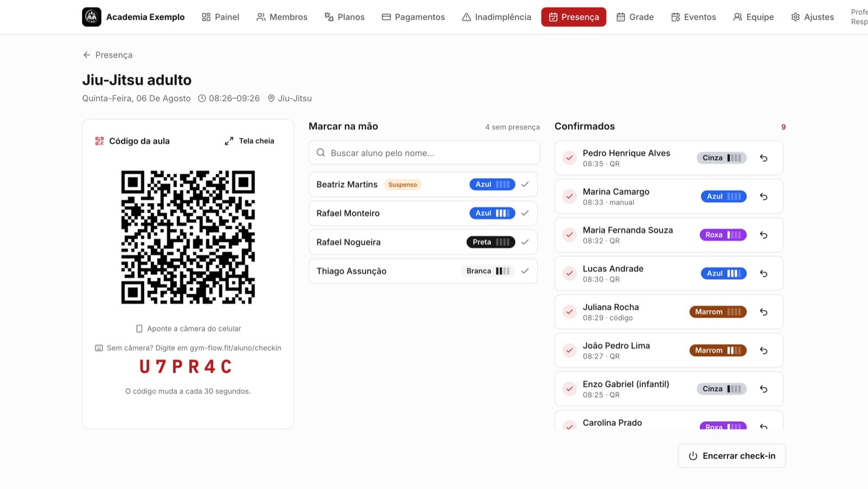Go to the Planos section
Viewport: 868px width, 489px height.
click(x=344, y=17)
